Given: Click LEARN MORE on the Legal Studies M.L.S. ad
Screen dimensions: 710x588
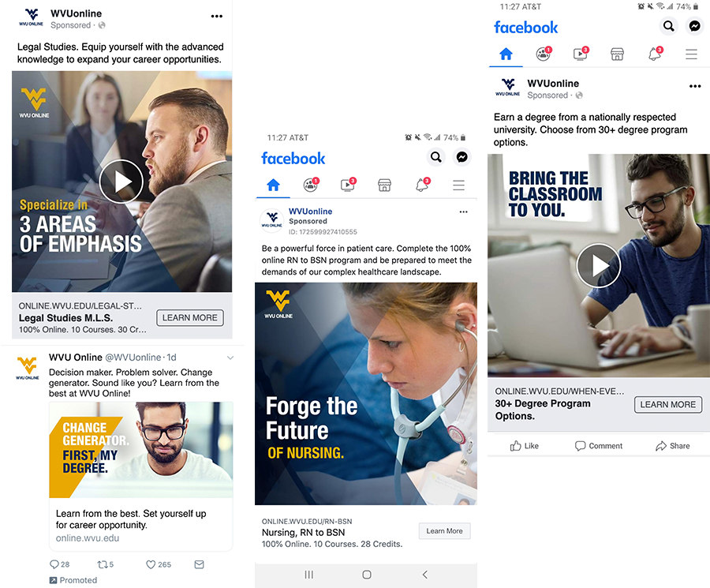Looking at the screenshot, I should pyautogui.click(x=190, y=318).
